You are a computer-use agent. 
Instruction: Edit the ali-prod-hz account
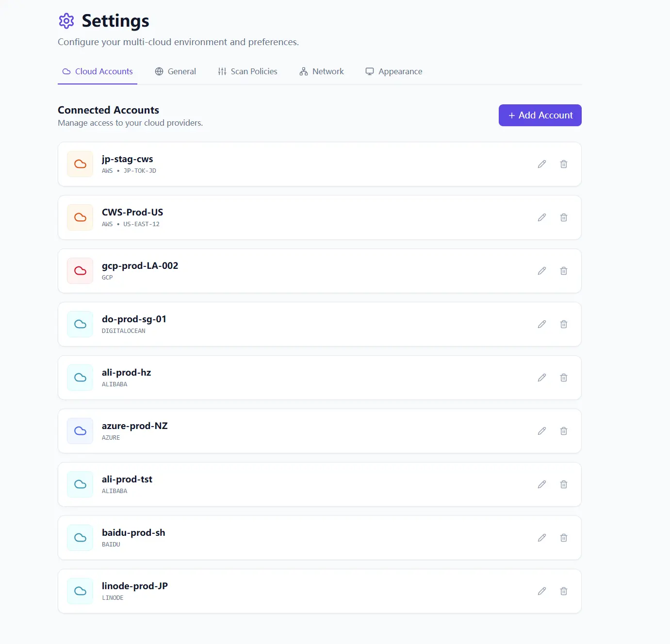click(542, 378)
